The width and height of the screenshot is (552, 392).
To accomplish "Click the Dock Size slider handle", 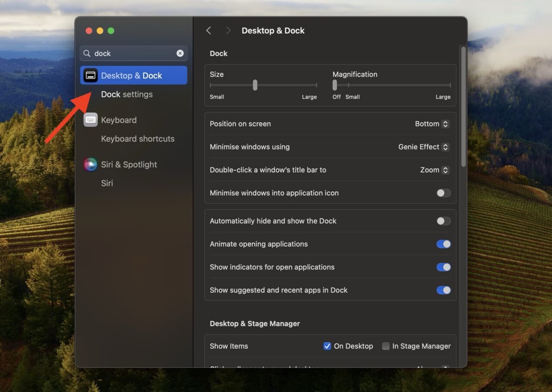I will pos(255,85).
